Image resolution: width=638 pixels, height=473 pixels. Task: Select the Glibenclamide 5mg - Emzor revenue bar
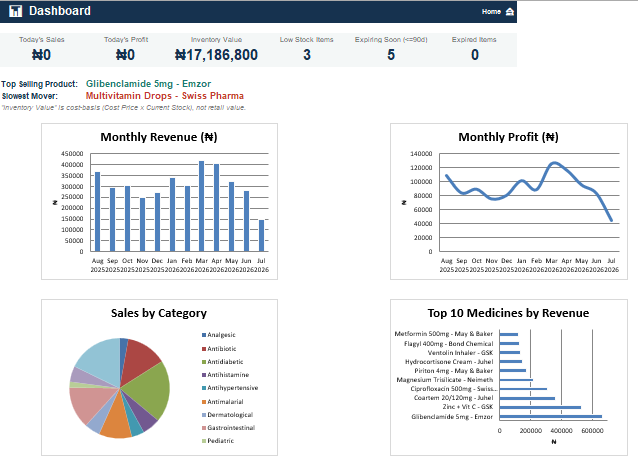[x=551, y=416]
